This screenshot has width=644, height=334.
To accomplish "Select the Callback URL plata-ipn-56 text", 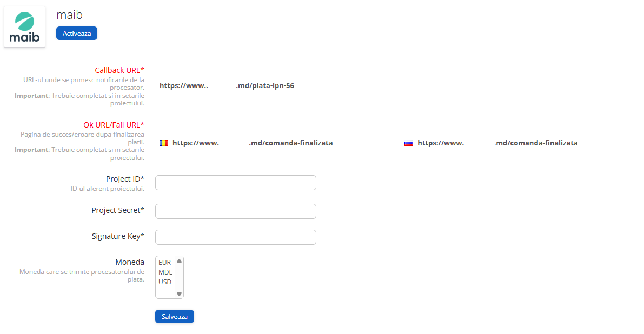I will click(227, 85).
